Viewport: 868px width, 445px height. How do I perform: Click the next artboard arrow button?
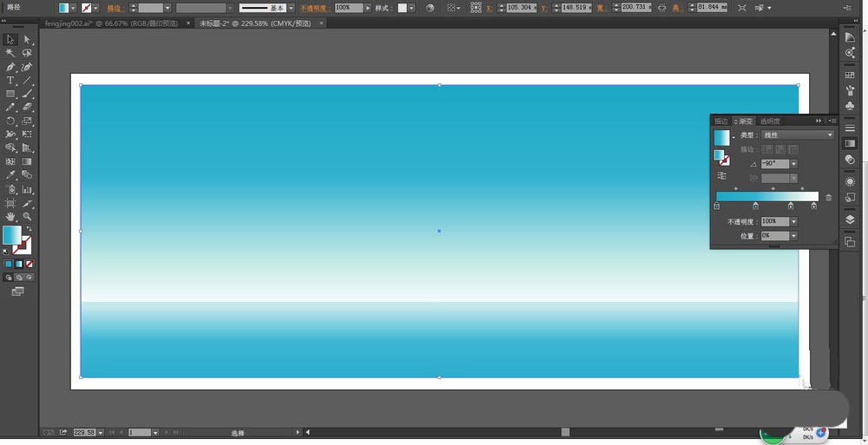tap(166, 432)
